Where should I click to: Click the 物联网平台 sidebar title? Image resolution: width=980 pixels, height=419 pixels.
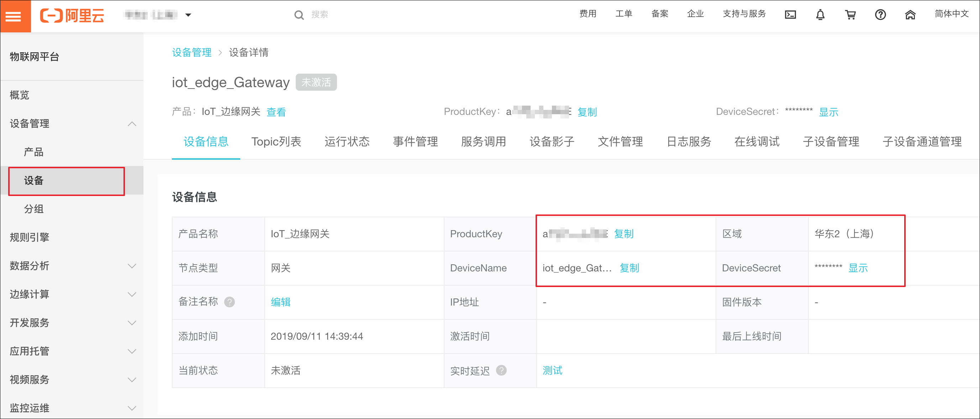pos(34,57)
